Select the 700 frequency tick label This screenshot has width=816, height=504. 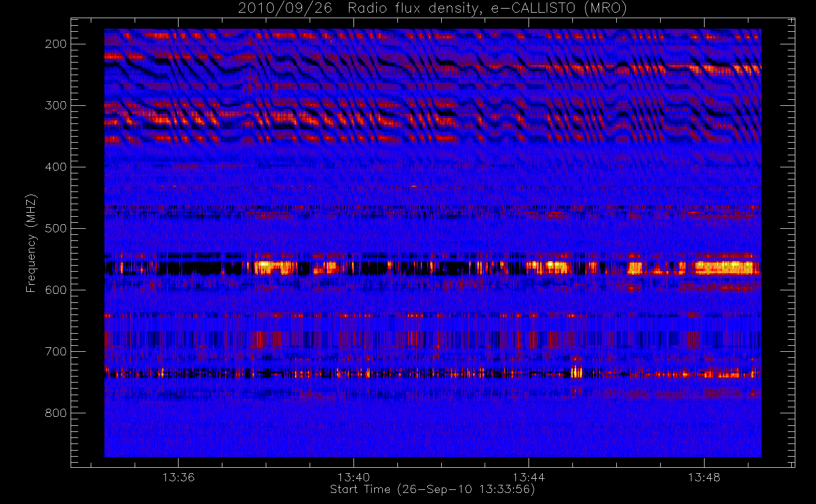coord(56,351)
